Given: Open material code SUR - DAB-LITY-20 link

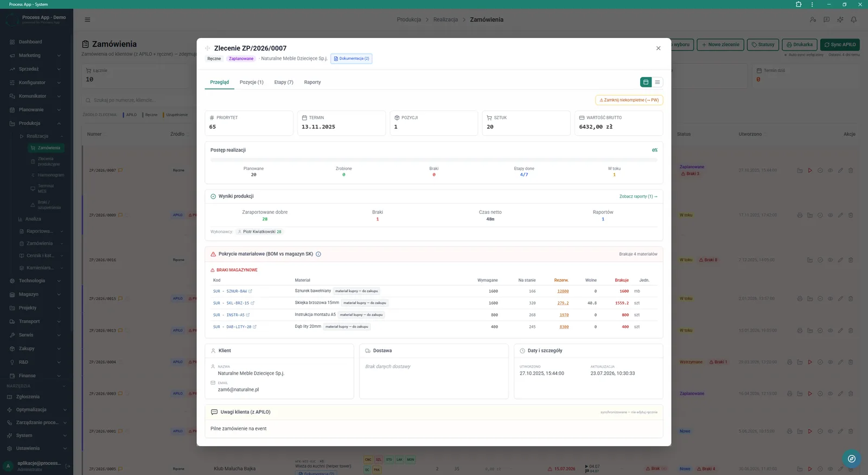Looking at the screenshot, I should coord(235,327).
